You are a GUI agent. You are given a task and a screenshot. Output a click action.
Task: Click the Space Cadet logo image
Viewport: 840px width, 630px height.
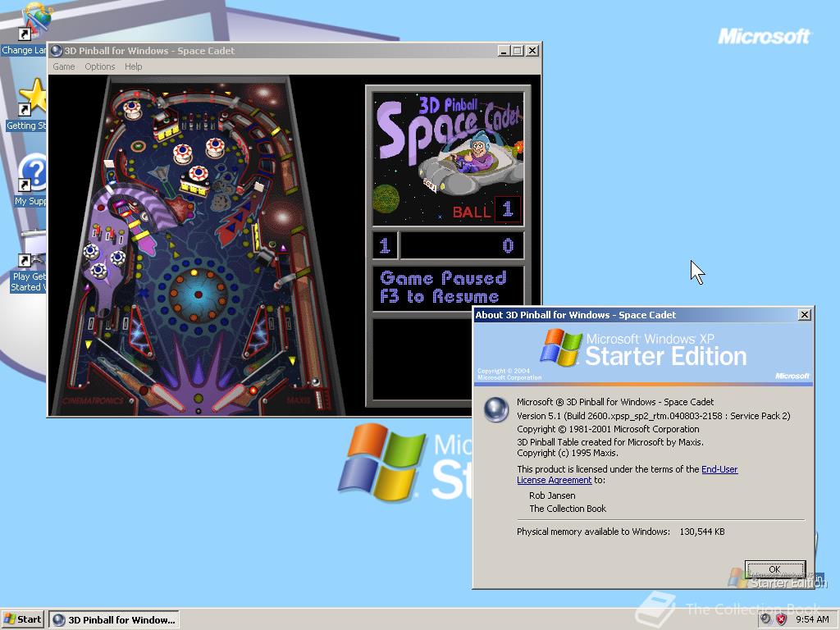click(449, 159)
